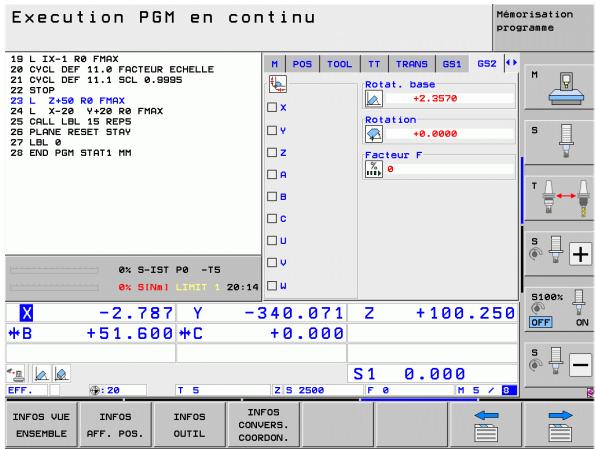Click the spindle S soft key icon
Screen dimensions: 595x449
tap(566, 140)
